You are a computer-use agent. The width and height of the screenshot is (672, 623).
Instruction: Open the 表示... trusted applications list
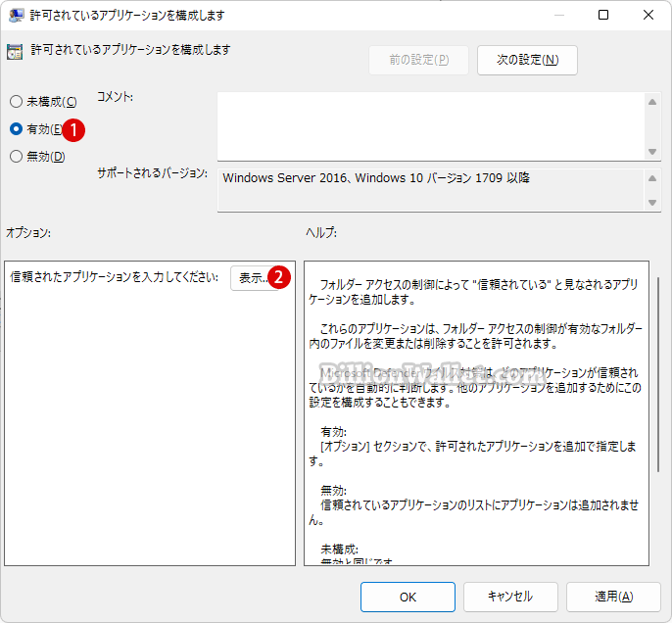click(254, 278)
